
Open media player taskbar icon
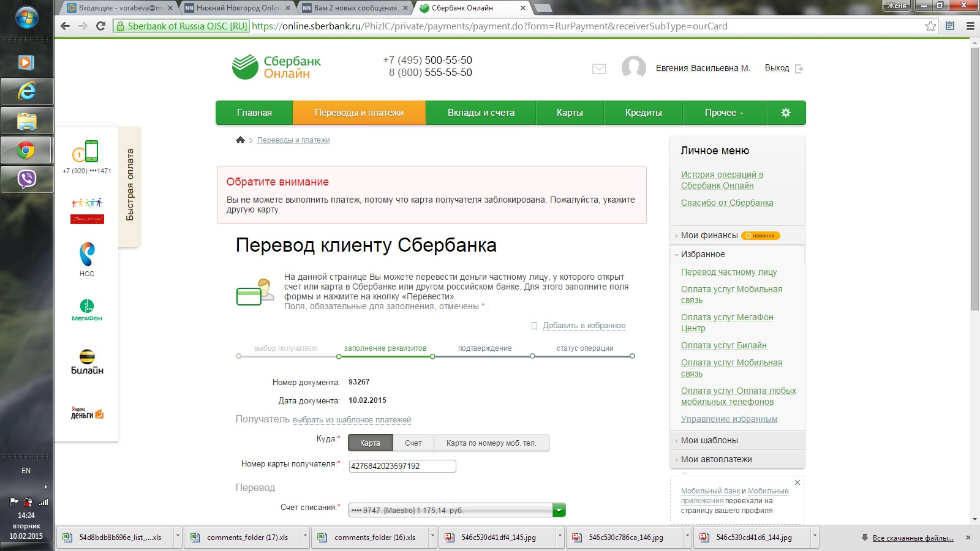[x=26, y=62]
